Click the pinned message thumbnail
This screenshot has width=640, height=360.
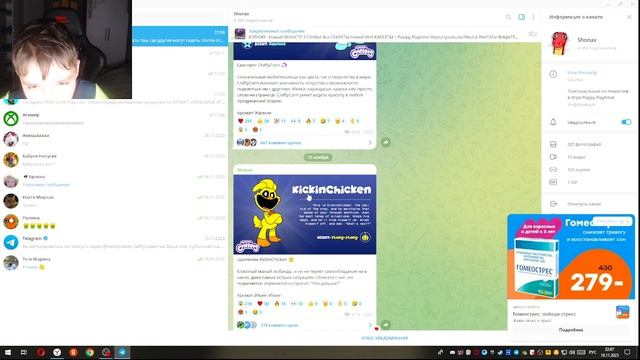(240, 34)
